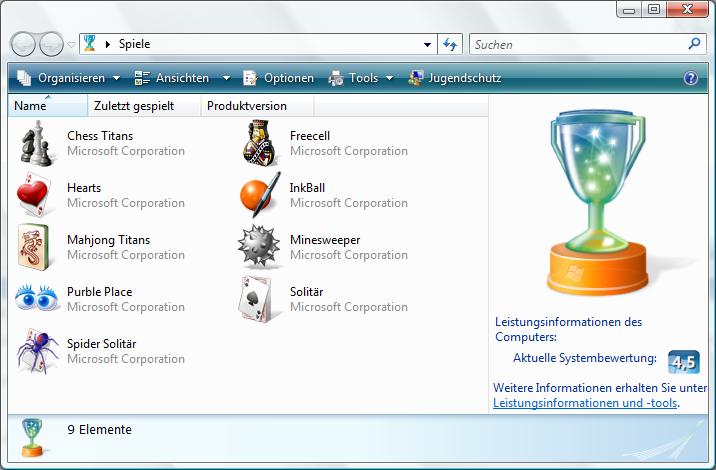Go forward with the forward arrow button
Image resolution: width=716 pixels, height=470 pixels.
coord(51,44)
